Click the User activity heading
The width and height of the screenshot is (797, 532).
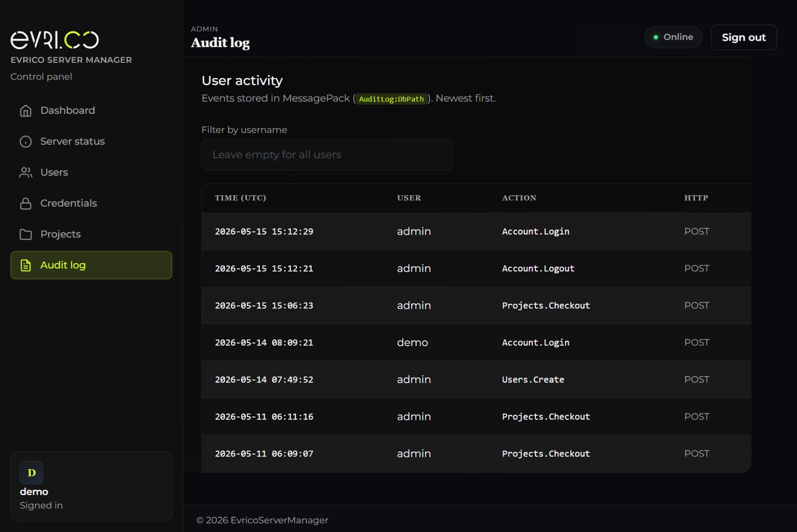242,80
